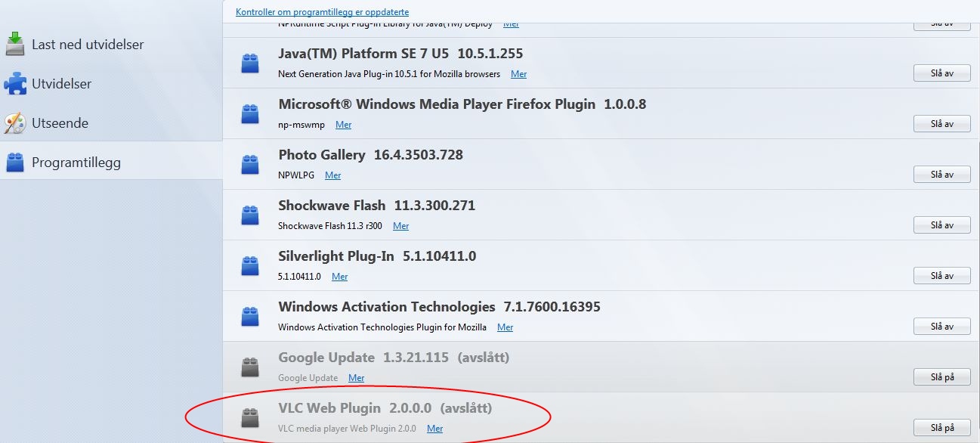Click the Last ned utvidelser download icon
Image resolution: width=980 pixels, height=443 pixels.
(15, 45)
